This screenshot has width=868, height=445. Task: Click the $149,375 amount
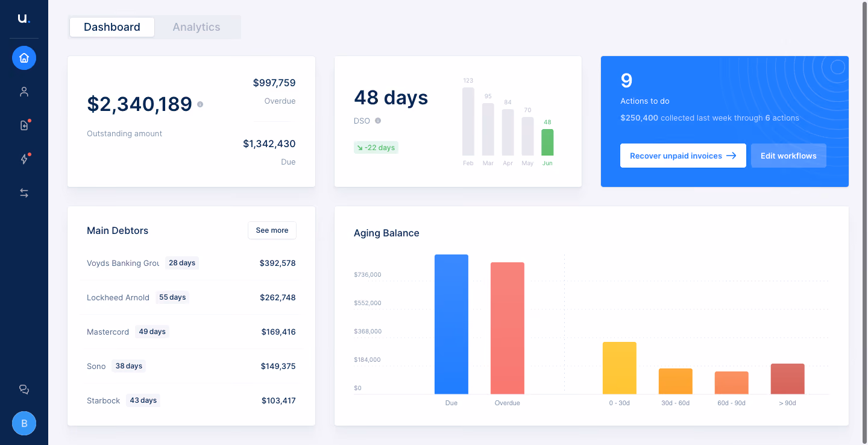point(278,366)
